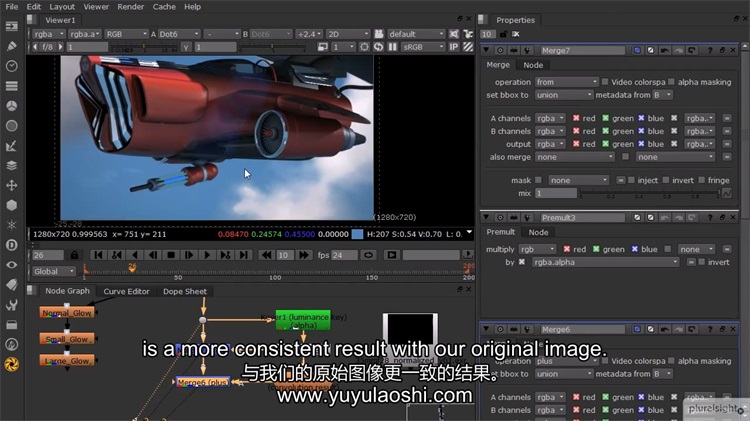Open mask channel none dropdown
Screen dimensions: 750x421
click(x=578, y=180)
